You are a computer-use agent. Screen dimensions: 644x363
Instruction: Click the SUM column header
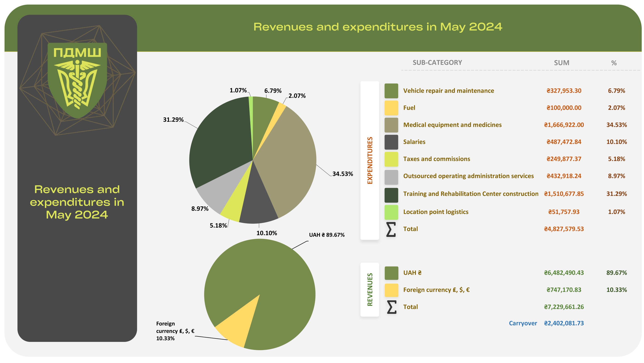pos(561,63)
